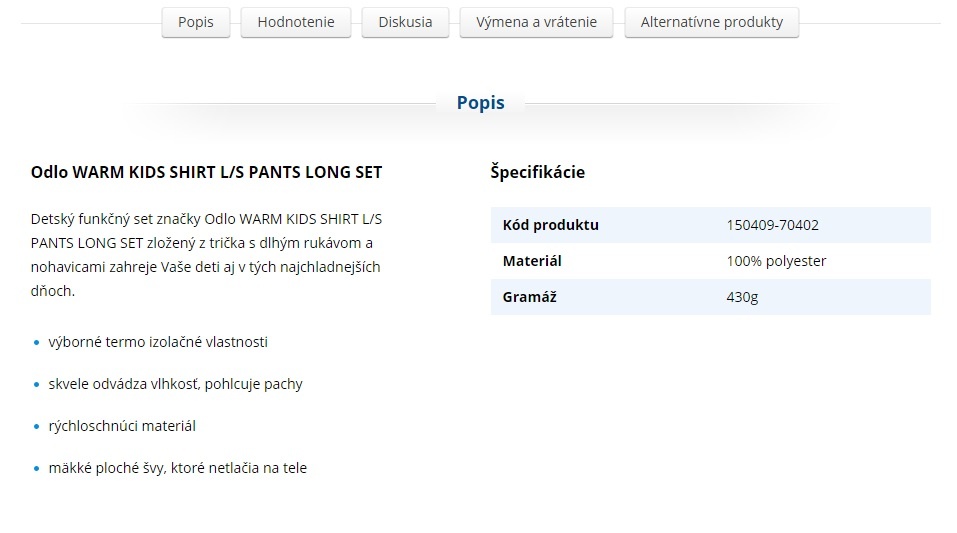Image resolution: width=957 pixels, height=533 pixels.
Task: Click the Odlo WARM KIDS SHIRT product title
Action: (x=206, y=172)
